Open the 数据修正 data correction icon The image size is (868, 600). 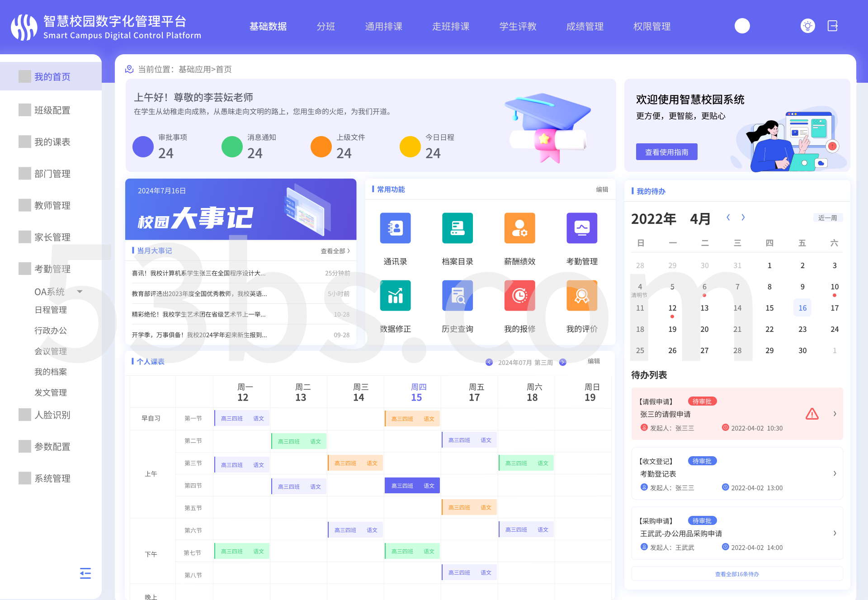click(x=395, y=295)
